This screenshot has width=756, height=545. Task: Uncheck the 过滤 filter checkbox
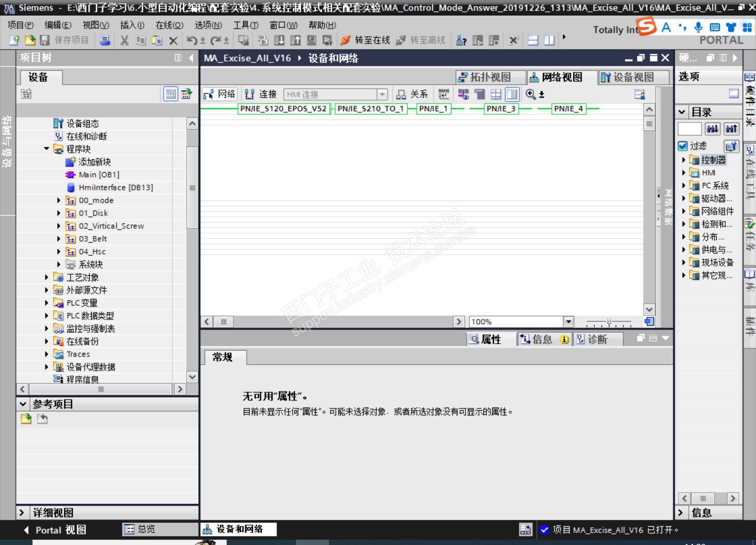pos(683,146)
